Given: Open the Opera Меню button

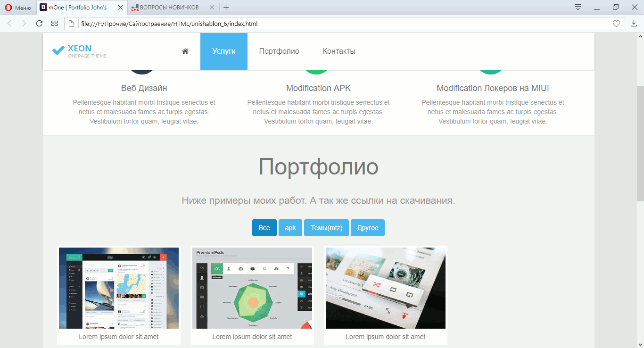Looking at the screenshot, I should pos(18,8).
